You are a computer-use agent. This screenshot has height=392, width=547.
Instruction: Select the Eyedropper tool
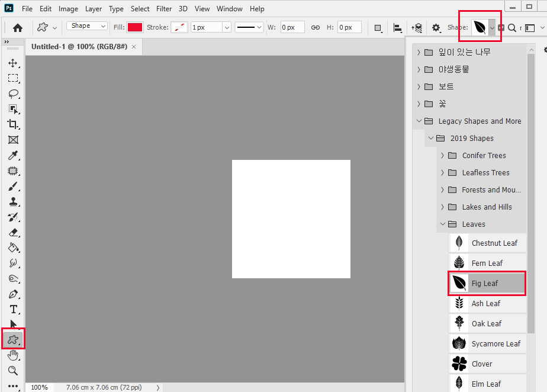click(13, 155)
